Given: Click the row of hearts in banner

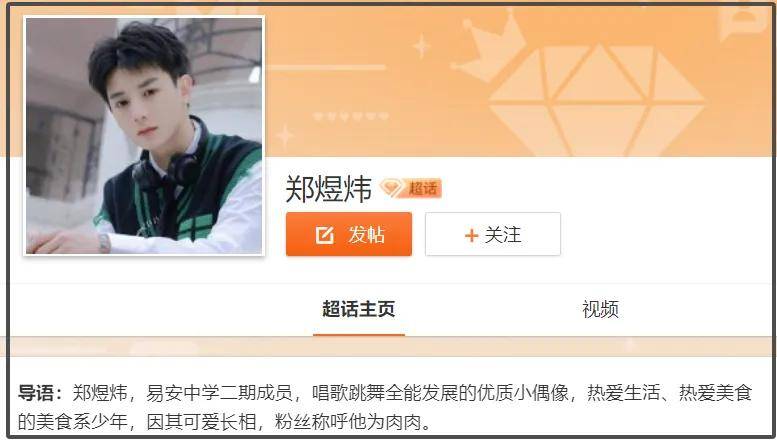Looking at the screenshot, I should pyautogui.click(x=351, y=116).
